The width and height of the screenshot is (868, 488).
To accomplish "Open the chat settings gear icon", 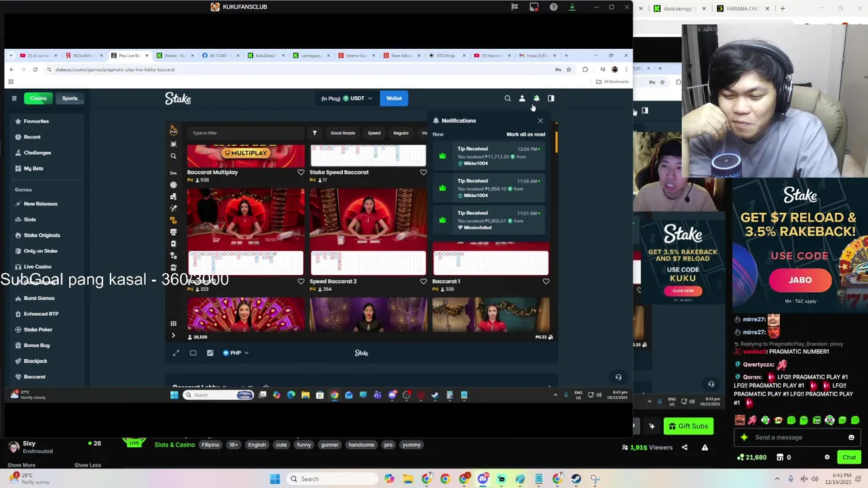I will point(827,457).
